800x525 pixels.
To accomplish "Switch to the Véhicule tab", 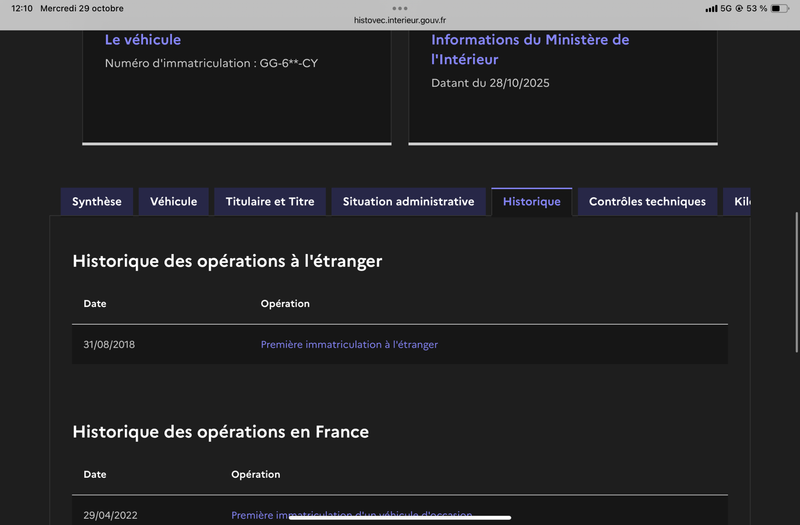I will [173, 202].
